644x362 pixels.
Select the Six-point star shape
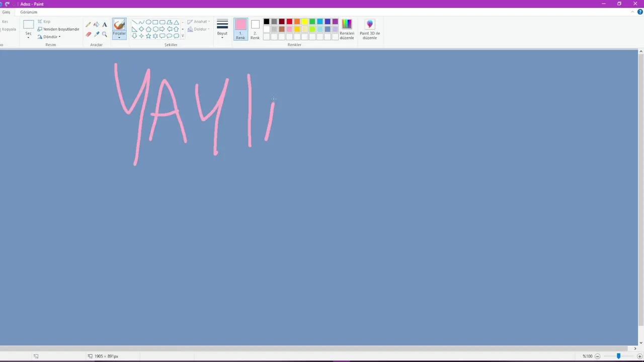coord(155,36)
